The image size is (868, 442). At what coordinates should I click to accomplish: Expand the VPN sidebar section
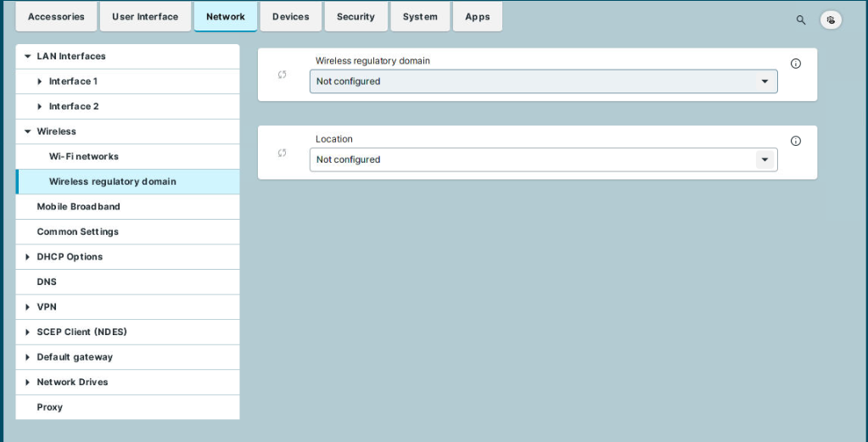28,307
